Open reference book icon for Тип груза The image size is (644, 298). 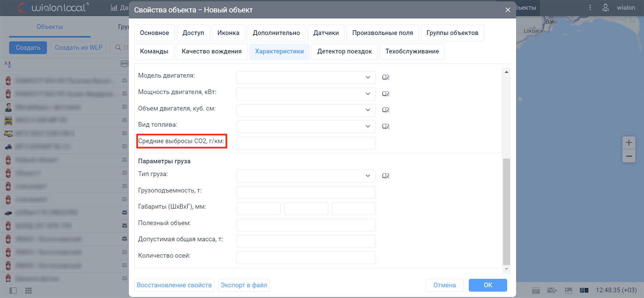385,176
